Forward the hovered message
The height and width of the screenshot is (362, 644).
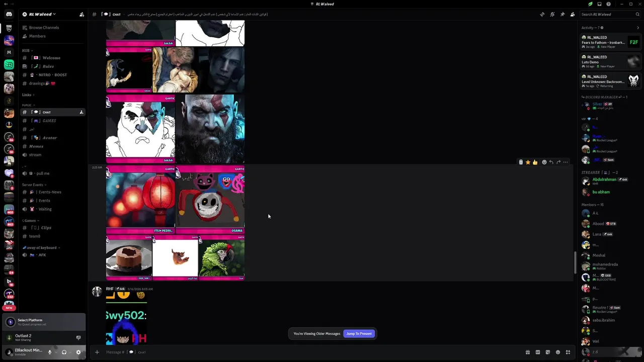[x=558, y=162]
